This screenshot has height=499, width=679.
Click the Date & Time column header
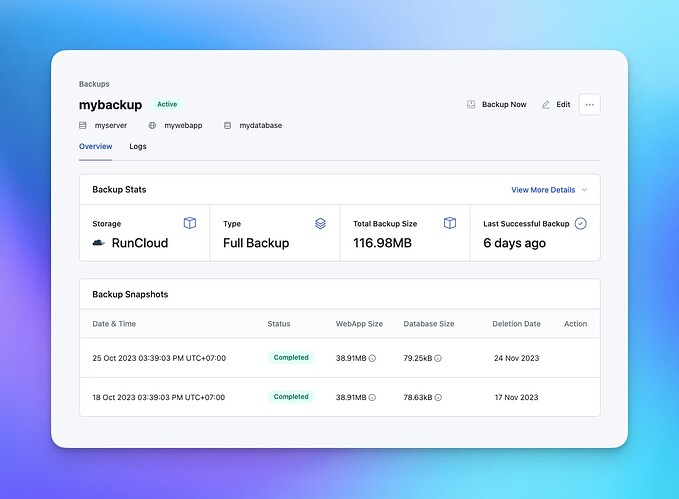[x=114, y=324]
